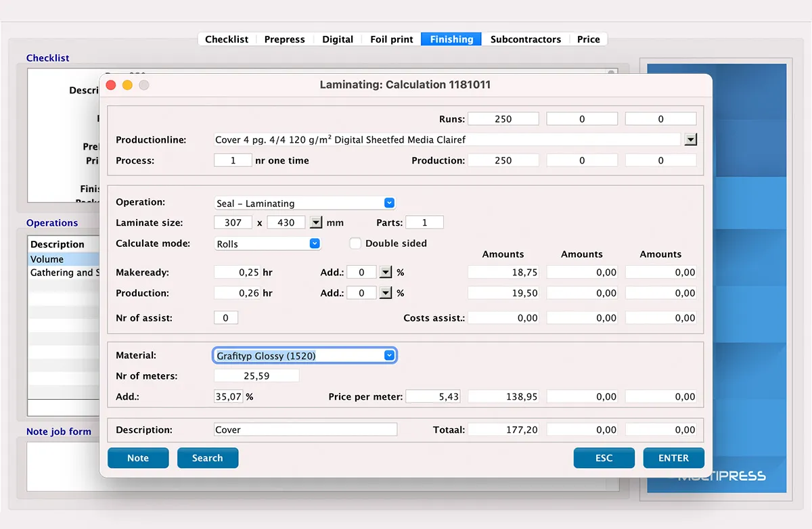
Task: Click the material Add. 35,07 percentage field
Action: tap(228, 397)
